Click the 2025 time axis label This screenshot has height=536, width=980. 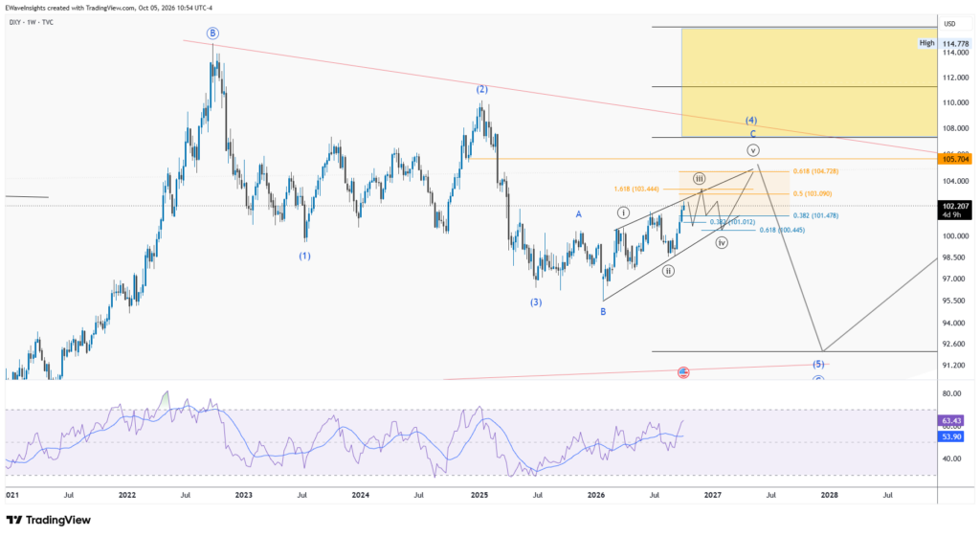[479, 495]
